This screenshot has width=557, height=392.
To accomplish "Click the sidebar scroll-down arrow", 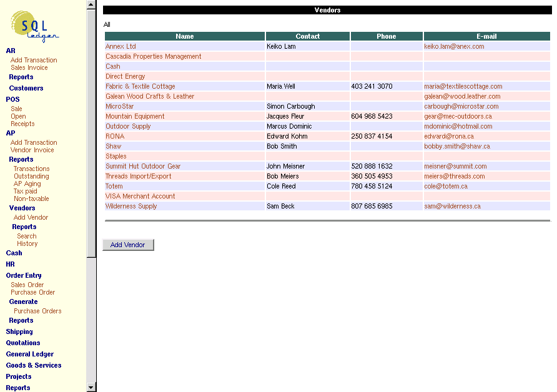I will [92, 387].
